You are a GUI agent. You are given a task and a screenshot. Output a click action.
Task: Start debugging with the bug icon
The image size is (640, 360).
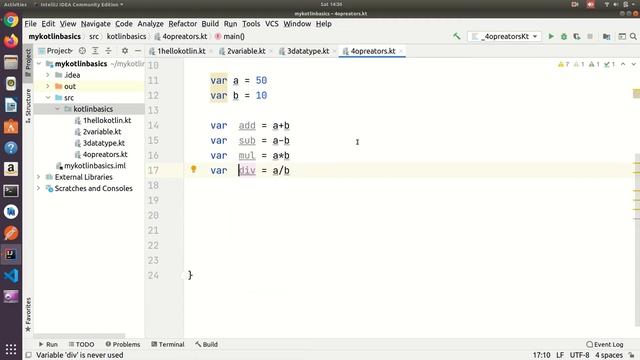[564, 36]
